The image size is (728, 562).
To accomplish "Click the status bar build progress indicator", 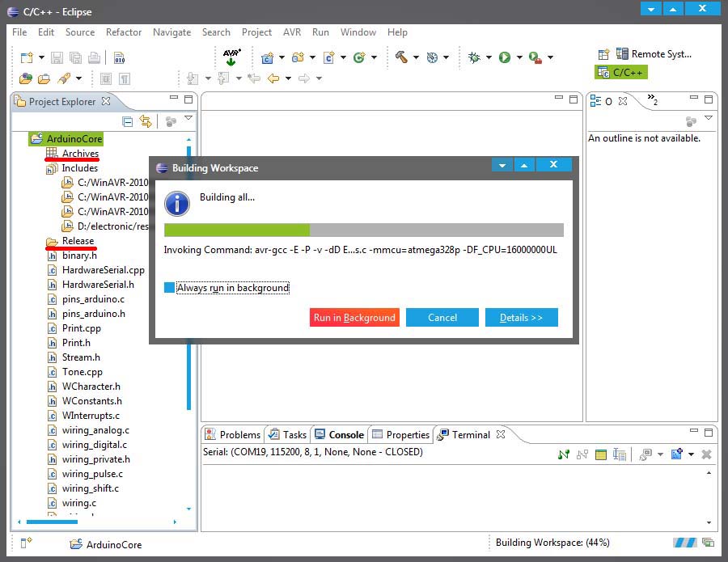I will point(685,542).
